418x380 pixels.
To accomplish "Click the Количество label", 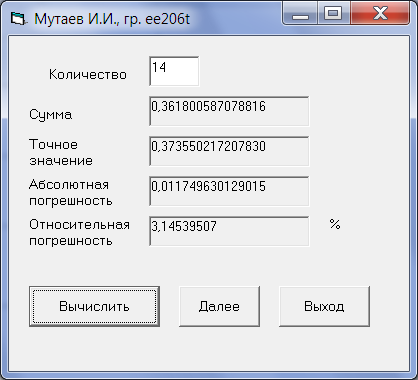I will pos(88,74).
